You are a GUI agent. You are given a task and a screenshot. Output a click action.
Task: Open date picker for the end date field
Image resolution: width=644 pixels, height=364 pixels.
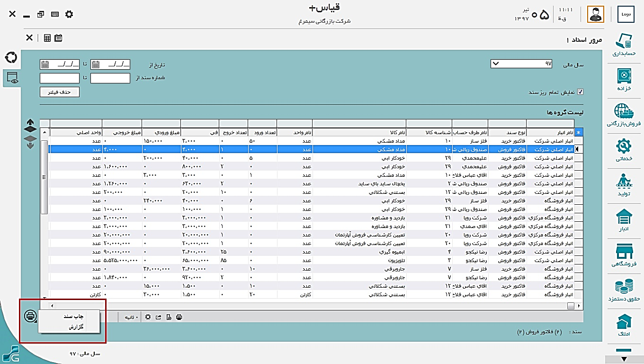45,64
